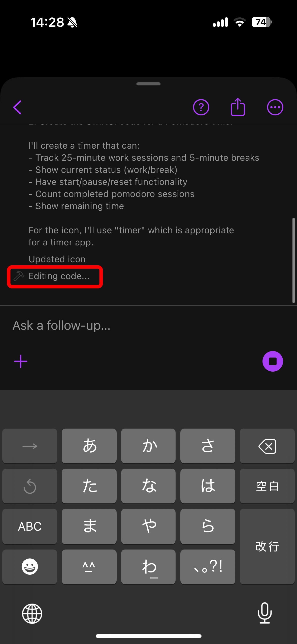
Task: Tap the purple back chevron
Action: 17,107
